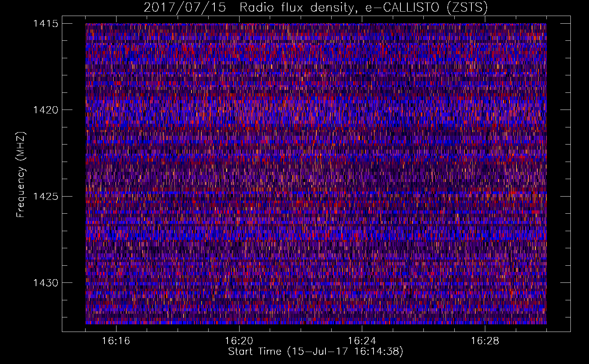Click the '16:24' time axis label
The height and width of the screenshot is (364, 589).
(x=362, y=341)
